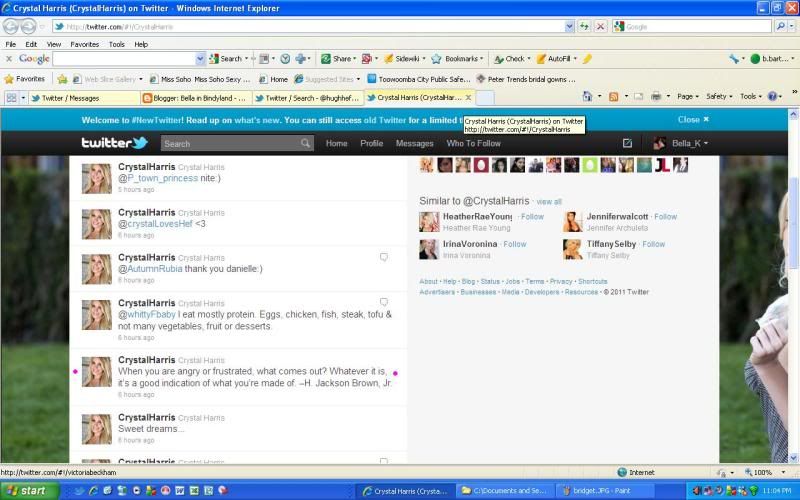The width and height of the screenshot is (800, 500).
Task: Click Messages in Twitter navigation bar
Action: [414, 143]
